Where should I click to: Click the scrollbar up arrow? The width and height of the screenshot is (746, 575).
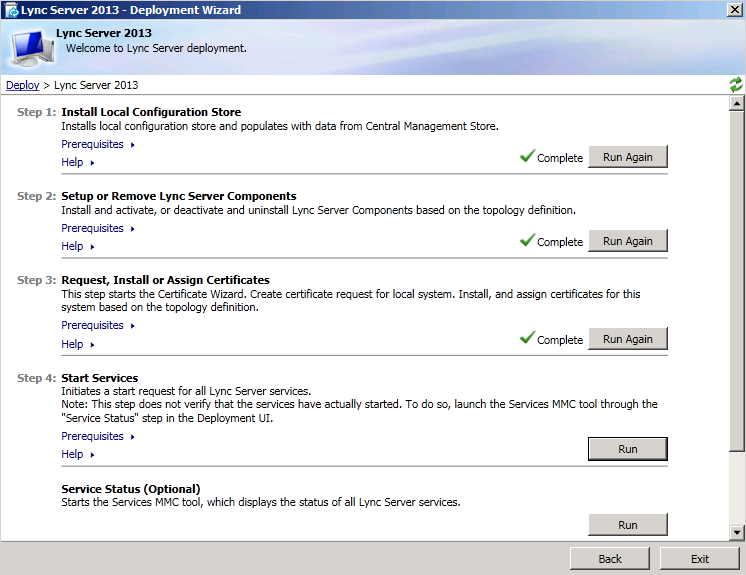pyautogui.click(x=736, y=103)
